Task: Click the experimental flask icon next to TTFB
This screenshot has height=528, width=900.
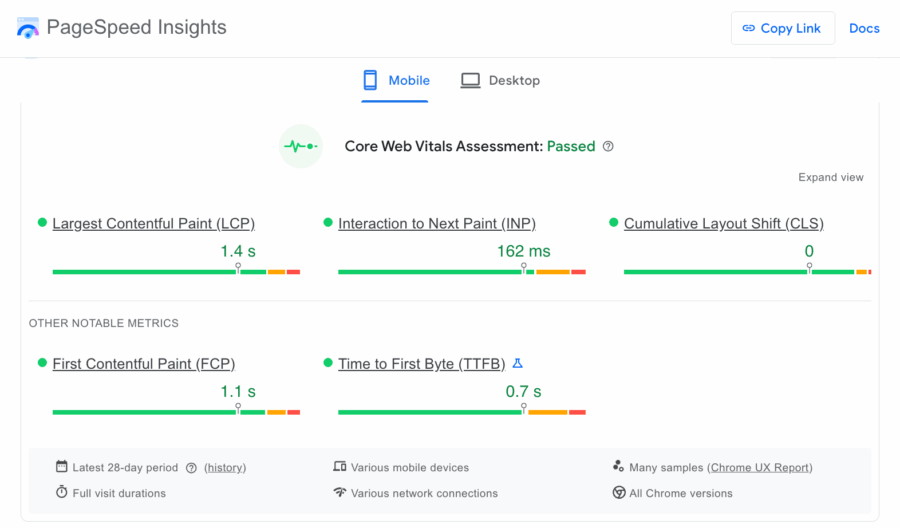Action: [517, 363]
